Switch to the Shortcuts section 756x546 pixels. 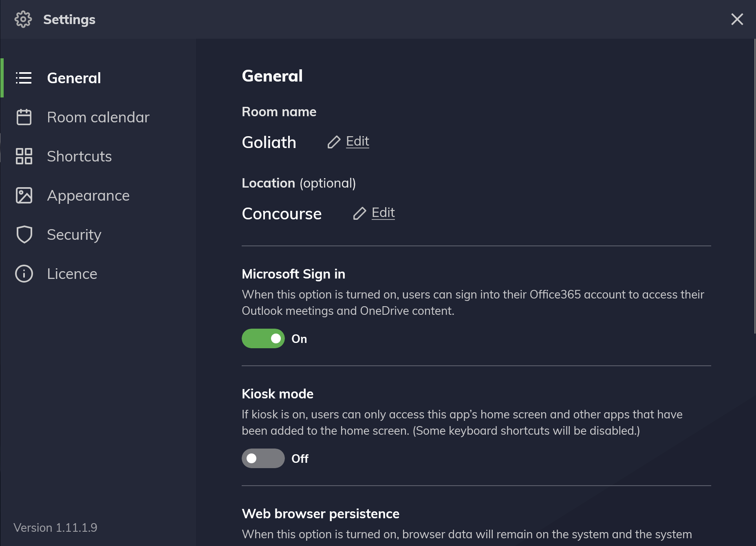point(98,156)
